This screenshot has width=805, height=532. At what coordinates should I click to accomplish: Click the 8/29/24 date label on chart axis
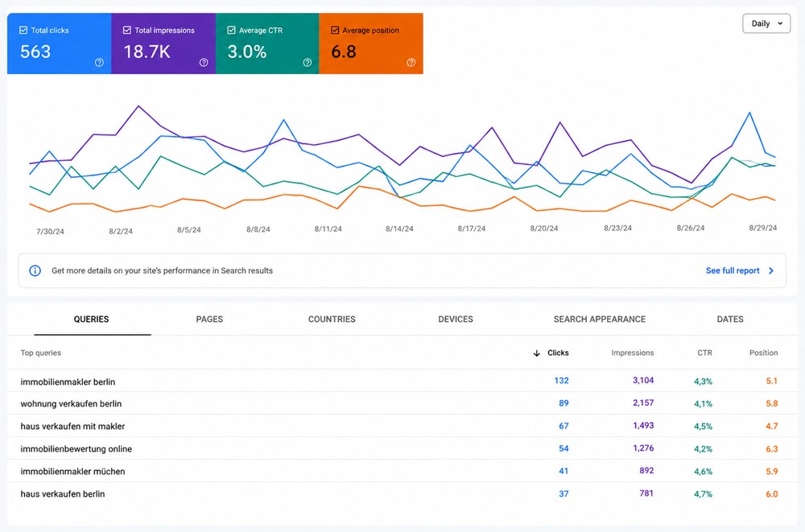(763, 228)
